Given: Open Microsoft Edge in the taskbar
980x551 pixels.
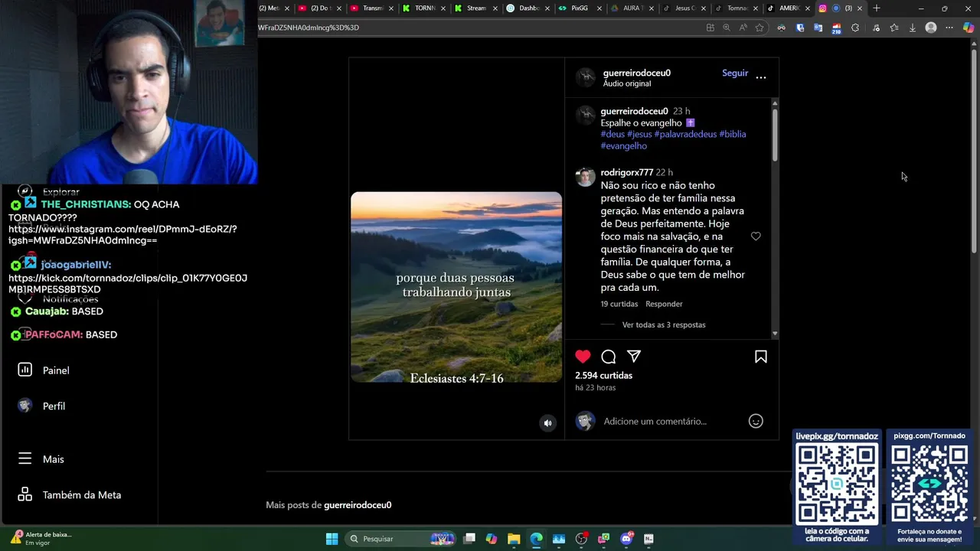Looking at the screenshot, I should click(536, 539).
